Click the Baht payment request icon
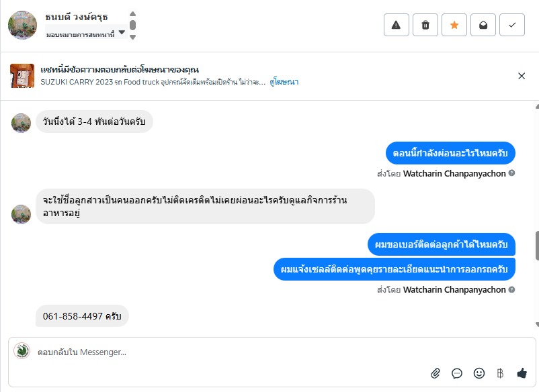The height and width of the screenshot is (392, 539). (x=500, y=373)
